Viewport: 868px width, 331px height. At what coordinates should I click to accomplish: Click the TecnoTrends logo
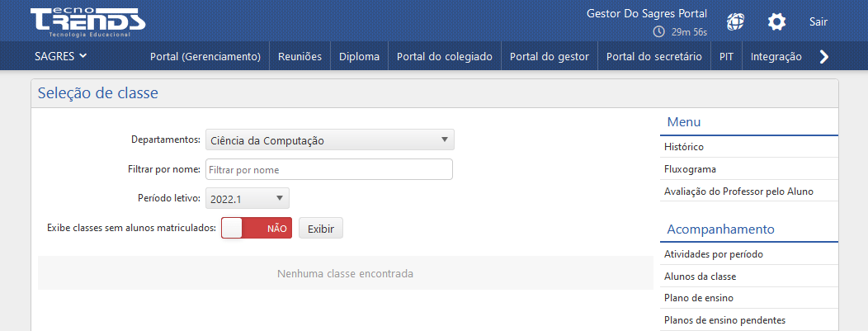coord(88,22)
